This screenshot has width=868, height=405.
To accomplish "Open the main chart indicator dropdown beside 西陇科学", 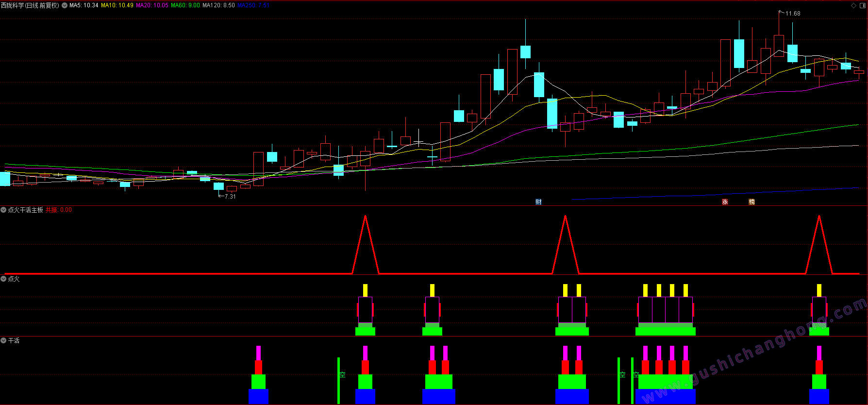I will (x=65, y=5).
